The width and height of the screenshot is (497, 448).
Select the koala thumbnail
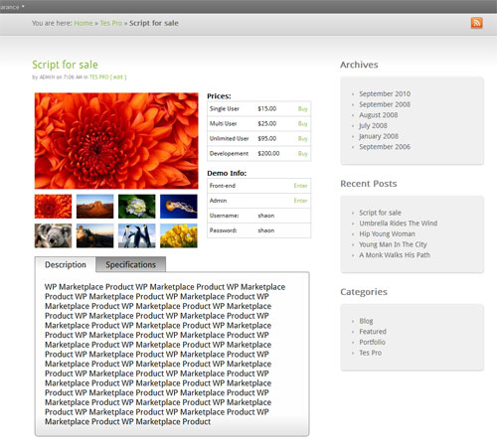(x=53, y=235)
